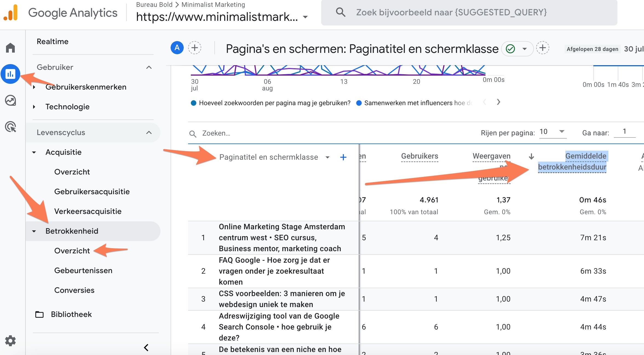Screen dimensions: 644x355
Task: Sort by Gebruikers column header
Action: point(419,156)
